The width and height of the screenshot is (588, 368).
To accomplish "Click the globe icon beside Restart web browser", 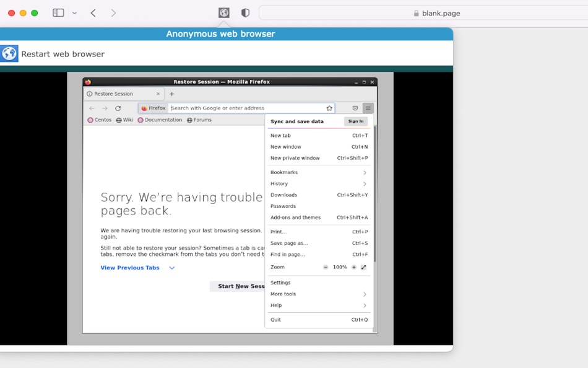I will (9, 54).
